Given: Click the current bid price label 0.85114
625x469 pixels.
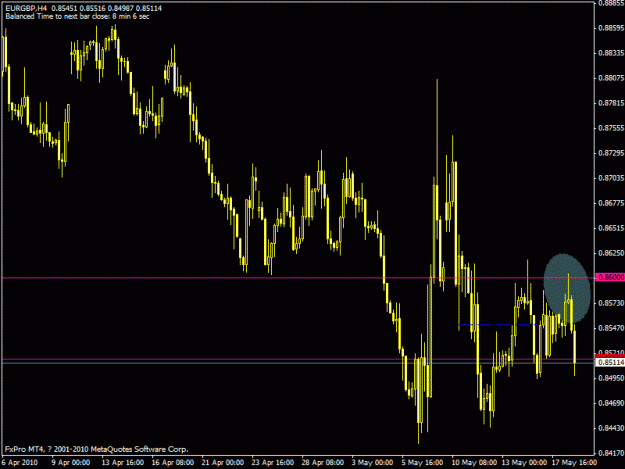Looking at the screenshot, I should 610,363.
